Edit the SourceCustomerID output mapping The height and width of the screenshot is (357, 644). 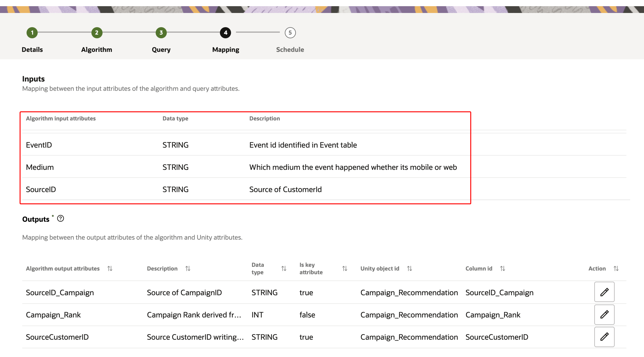pyautogui.click(x=604, y=337)
